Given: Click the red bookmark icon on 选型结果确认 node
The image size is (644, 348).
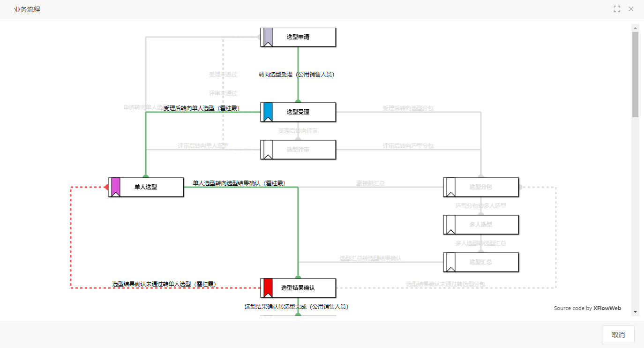Looking at the screenshot, I should 268,288.
